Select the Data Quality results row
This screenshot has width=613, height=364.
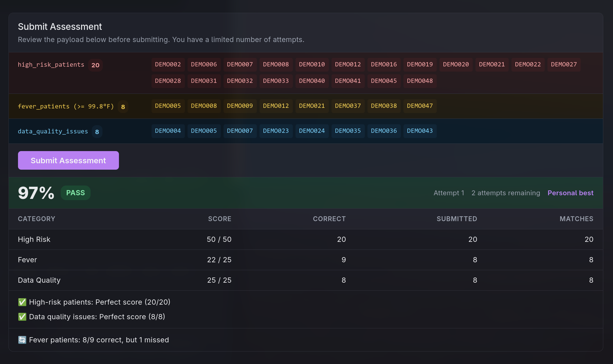[x=306, y=280]
